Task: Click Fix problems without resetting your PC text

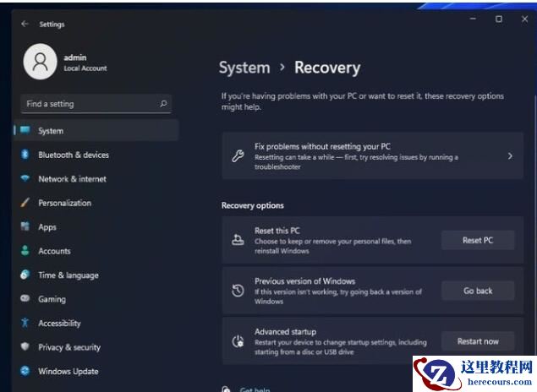Action: click(322, 146)
